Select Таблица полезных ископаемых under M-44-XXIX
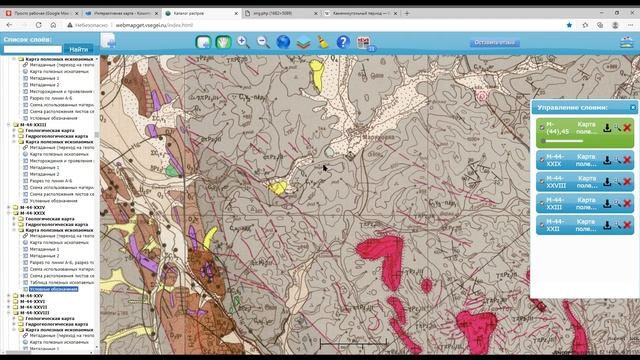640x360 pixels. coord(62,282)
